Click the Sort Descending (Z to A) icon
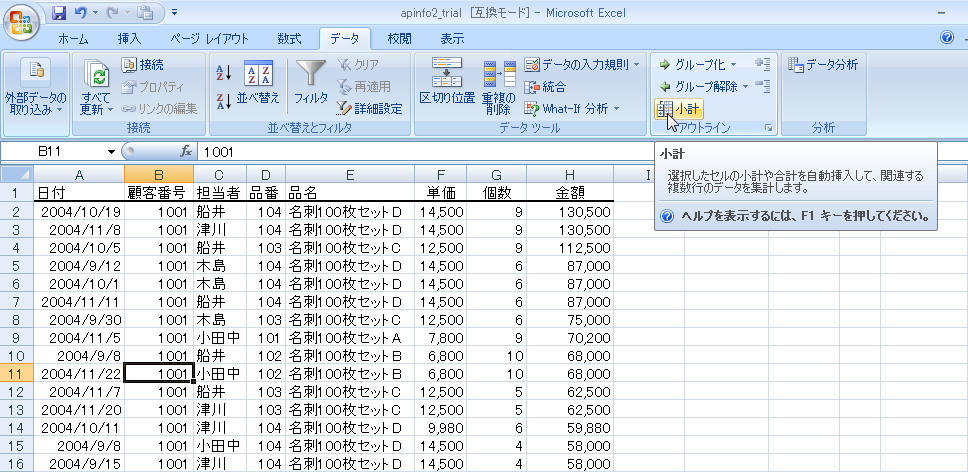968x472 pixels. (x=223, y=99)
